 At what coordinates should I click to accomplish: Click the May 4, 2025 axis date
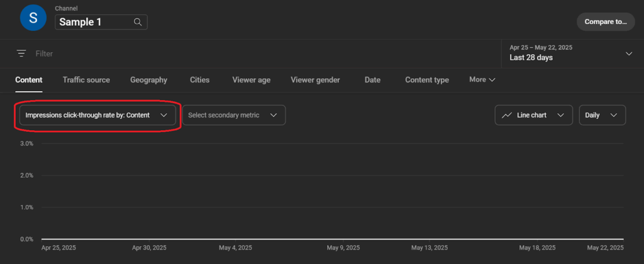(235, 248)
